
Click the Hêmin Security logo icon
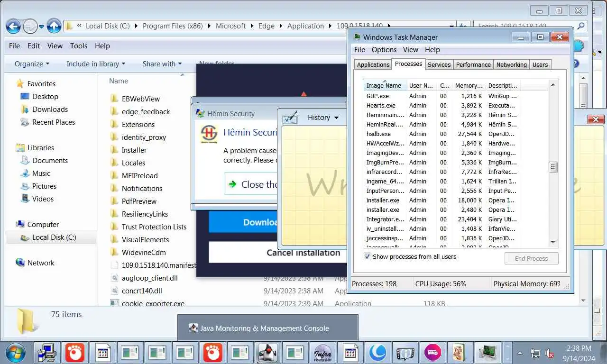pos(209,134)
